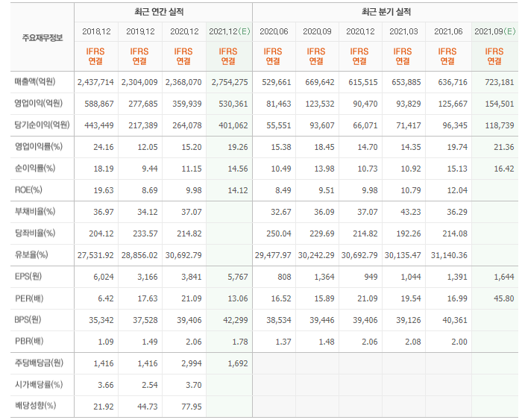
Task: Select the ROE(%) row label
Action: click(x=28, y=189)
